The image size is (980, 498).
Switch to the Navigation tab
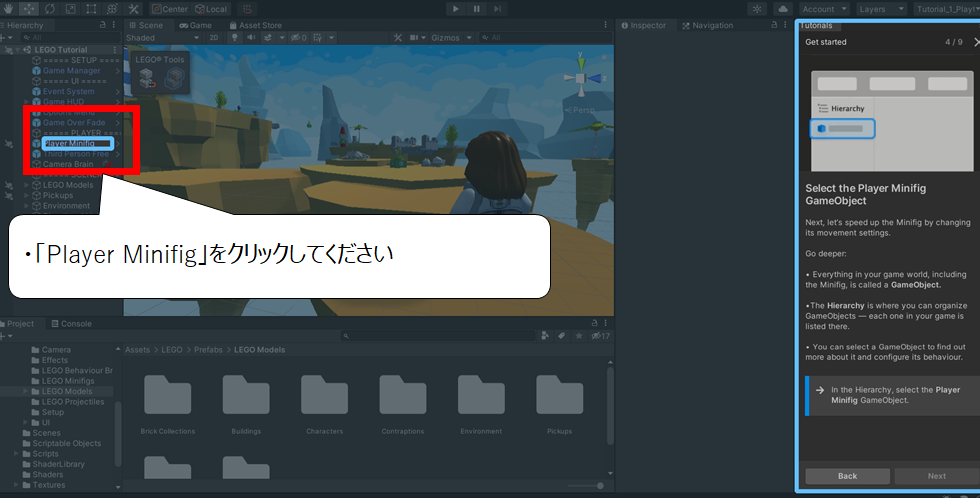(x=708, y=25)
